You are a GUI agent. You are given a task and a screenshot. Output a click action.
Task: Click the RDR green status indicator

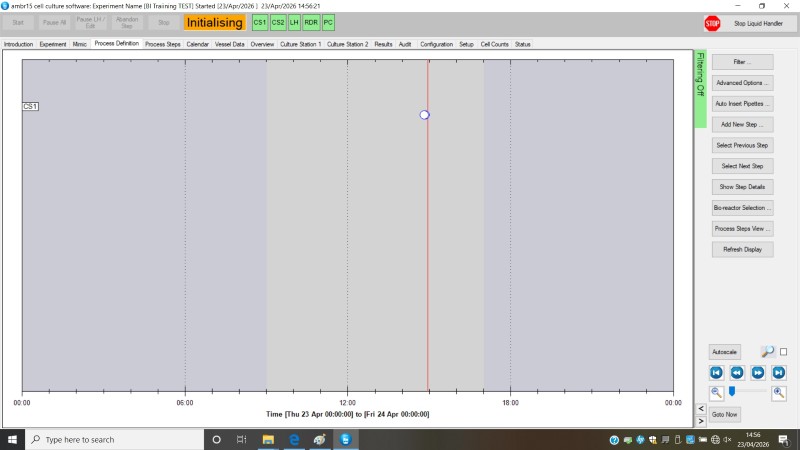311,22
